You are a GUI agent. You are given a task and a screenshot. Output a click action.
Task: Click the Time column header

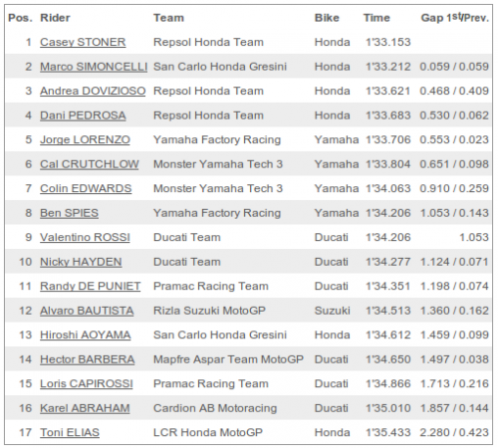tap(376, 18)
